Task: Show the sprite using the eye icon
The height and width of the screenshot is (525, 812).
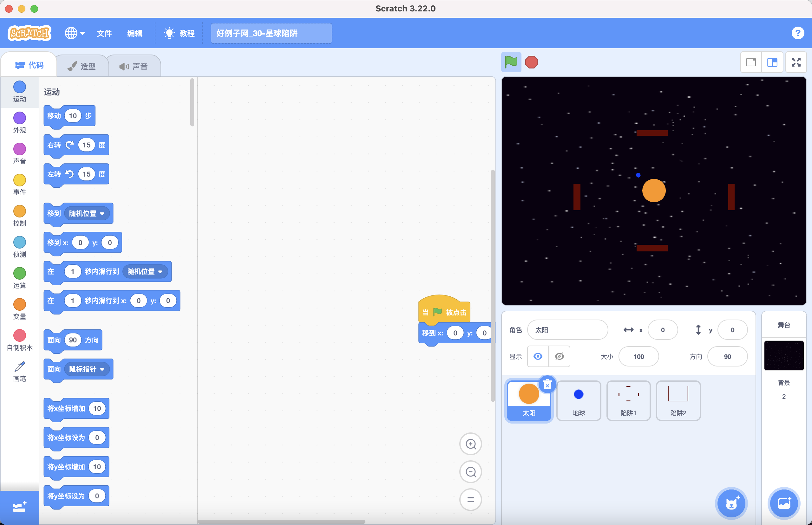Action: [538, 357]
